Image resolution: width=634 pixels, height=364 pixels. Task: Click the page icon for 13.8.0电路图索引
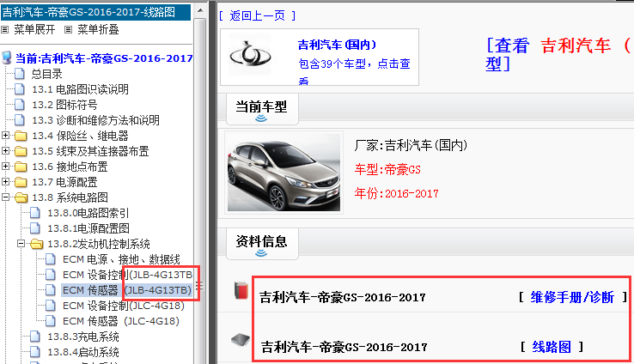[35, 213]
